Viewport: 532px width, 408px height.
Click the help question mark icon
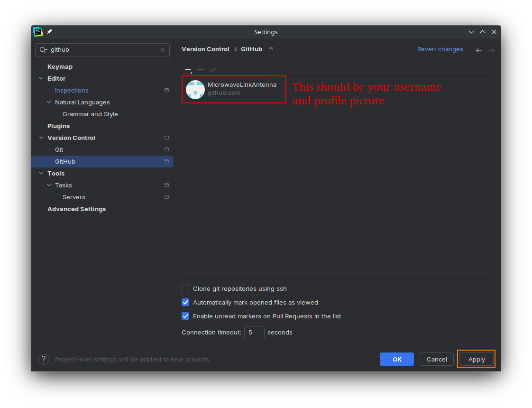(x=44, y=360)
